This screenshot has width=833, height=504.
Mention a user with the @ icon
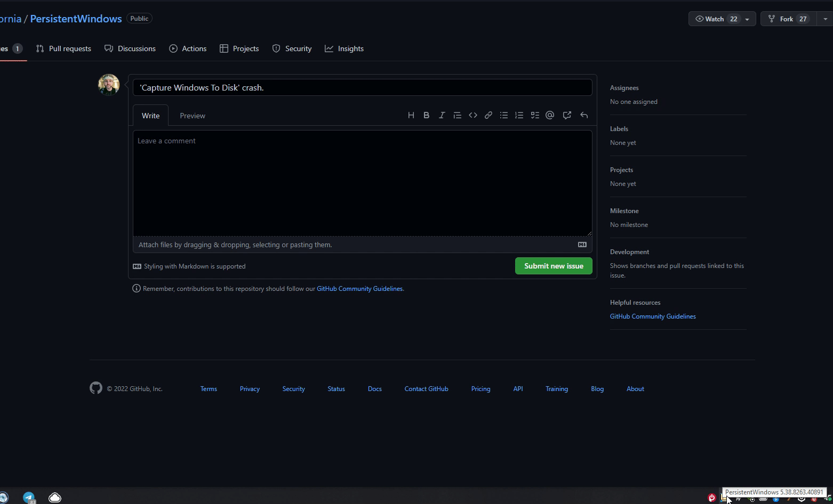pos(550,115)
